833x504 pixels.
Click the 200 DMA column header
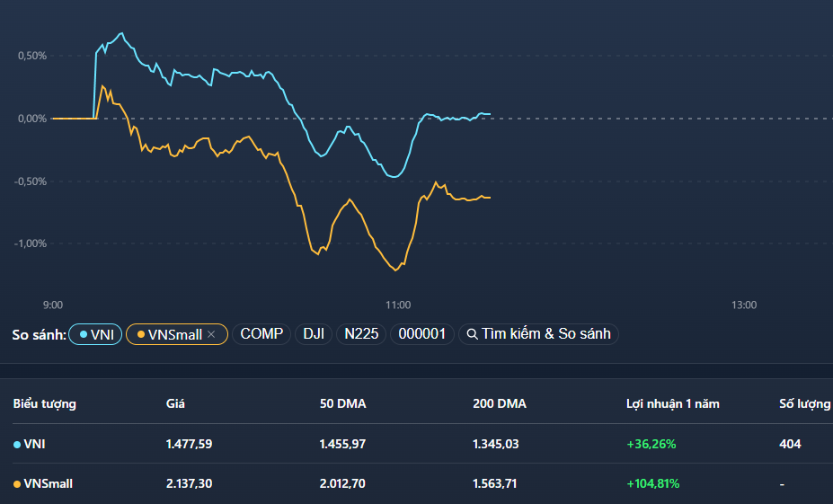coord(500,403)
